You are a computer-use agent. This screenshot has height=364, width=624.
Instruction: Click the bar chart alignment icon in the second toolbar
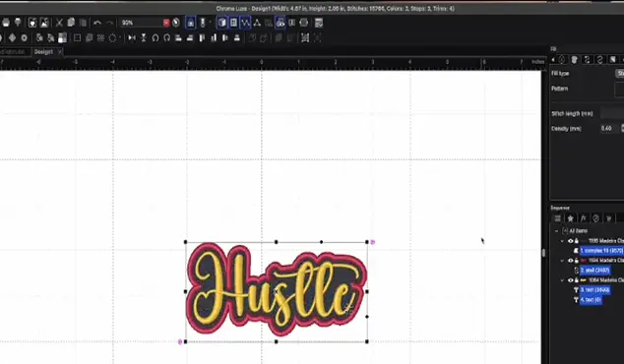click(x=214, y=37)
